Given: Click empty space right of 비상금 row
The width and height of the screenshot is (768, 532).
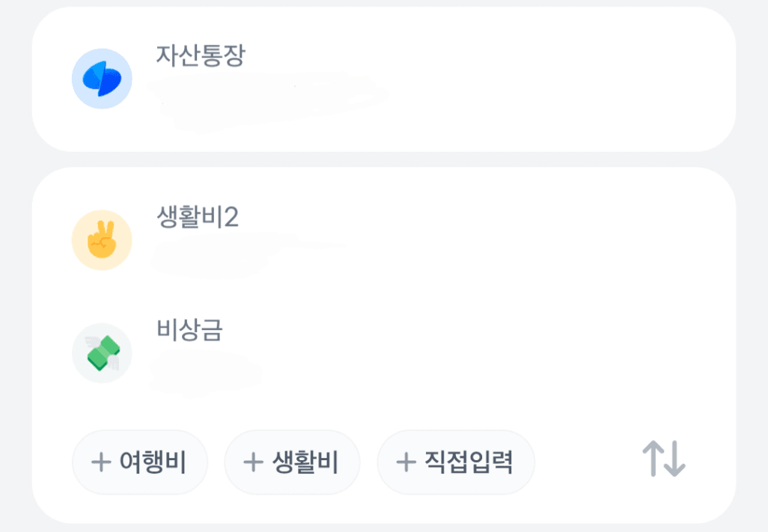Looking at the screenshot, I should (524, 353).
